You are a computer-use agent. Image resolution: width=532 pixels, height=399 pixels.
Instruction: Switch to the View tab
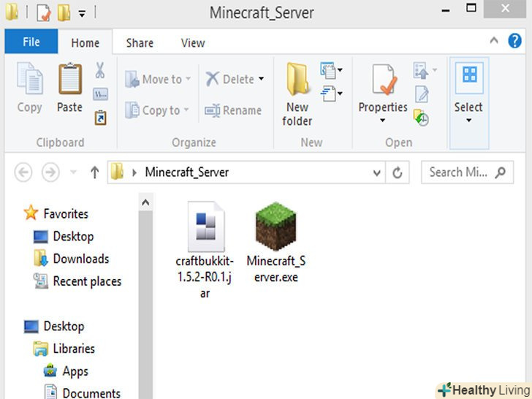point(193,42)
